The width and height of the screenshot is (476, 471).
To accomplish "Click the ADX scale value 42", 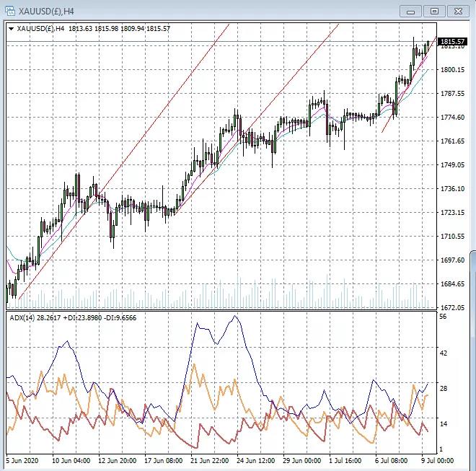I will pyautogui.click(x=444, y=353).
